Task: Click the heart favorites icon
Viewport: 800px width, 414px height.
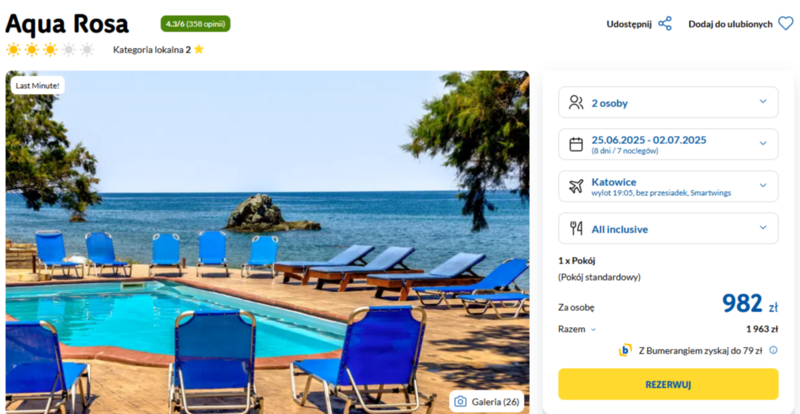Action: tap(786, 23)
